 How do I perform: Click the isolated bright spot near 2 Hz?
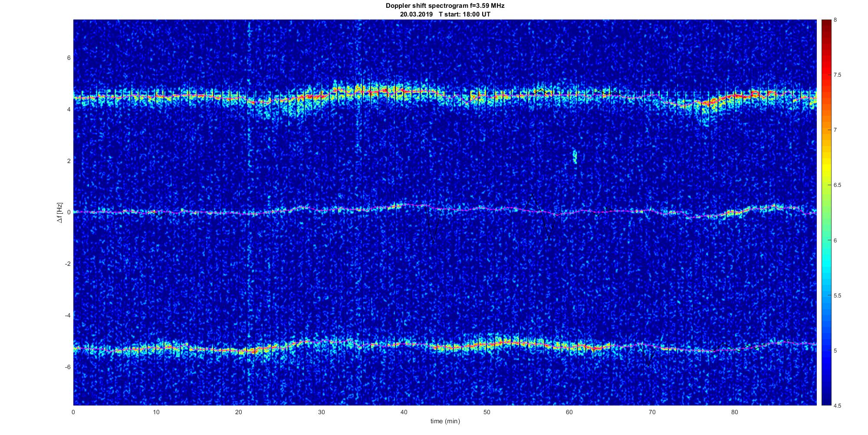pyautogui.click(x=575, y=157)
